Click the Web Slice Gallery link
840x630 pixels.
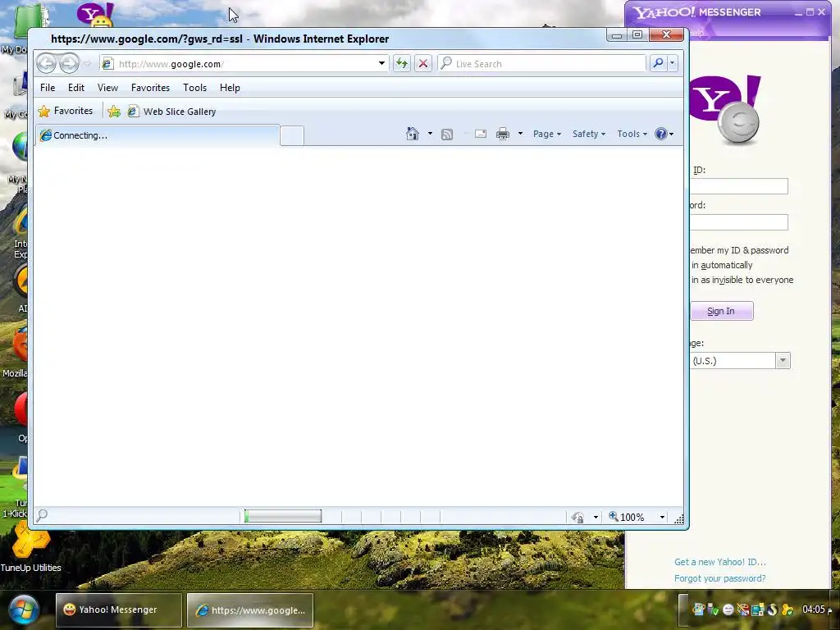point(172,112)
